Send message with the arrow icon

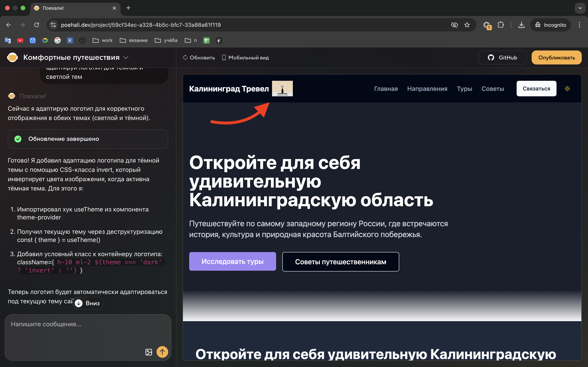tap(162, 352)
